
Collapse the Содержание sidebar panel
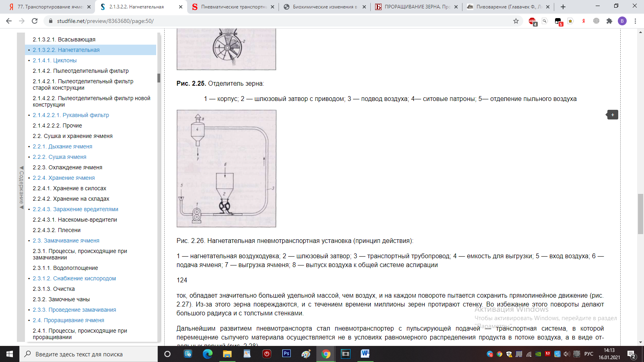(x=21, y=187)
